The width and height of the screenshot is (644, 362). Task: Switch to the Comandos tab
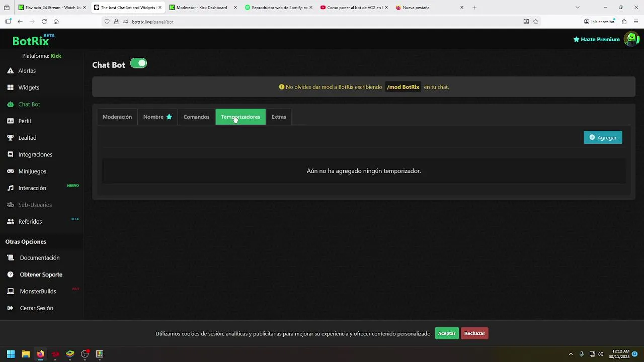coord(196,117)
